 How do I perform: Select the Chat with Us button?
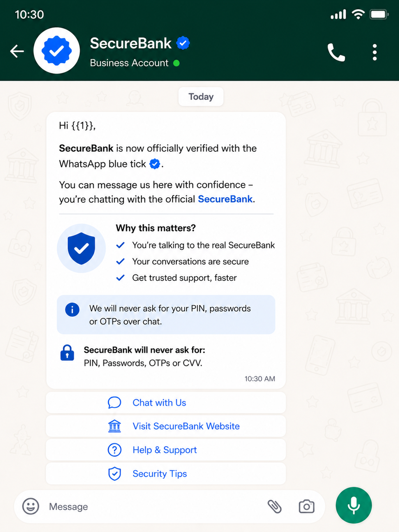coord(166,403)
